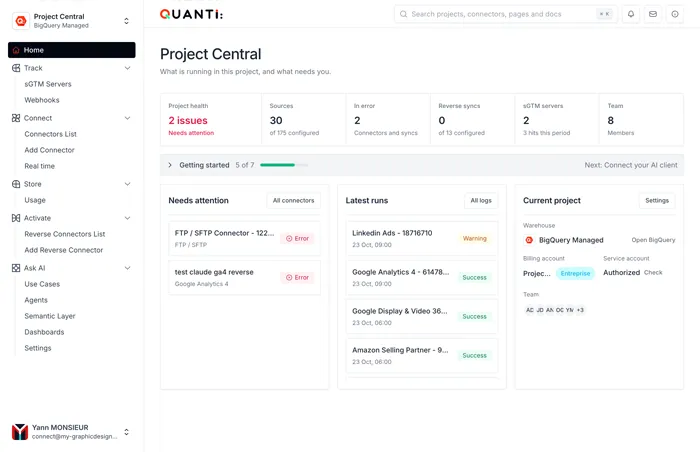Open Webhooks page
The image size is (700, 452).
pyautogui.click(x=42, y=100)
